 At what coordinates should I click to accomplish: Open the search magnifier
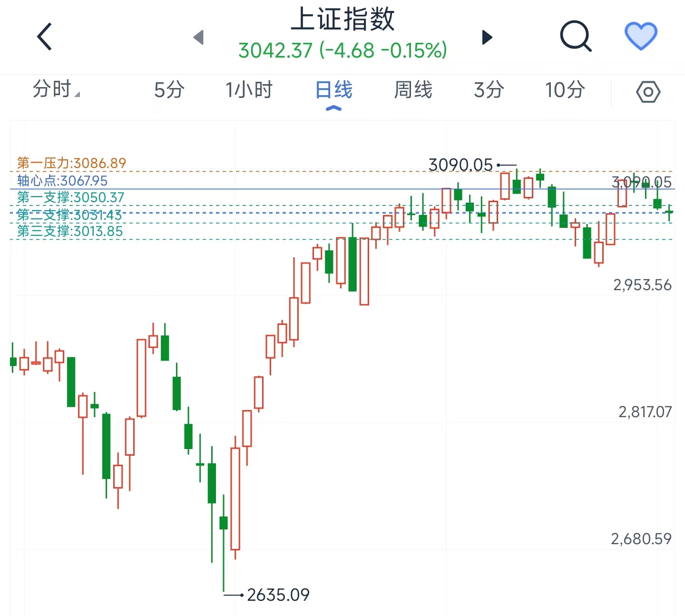pos(576,36)
